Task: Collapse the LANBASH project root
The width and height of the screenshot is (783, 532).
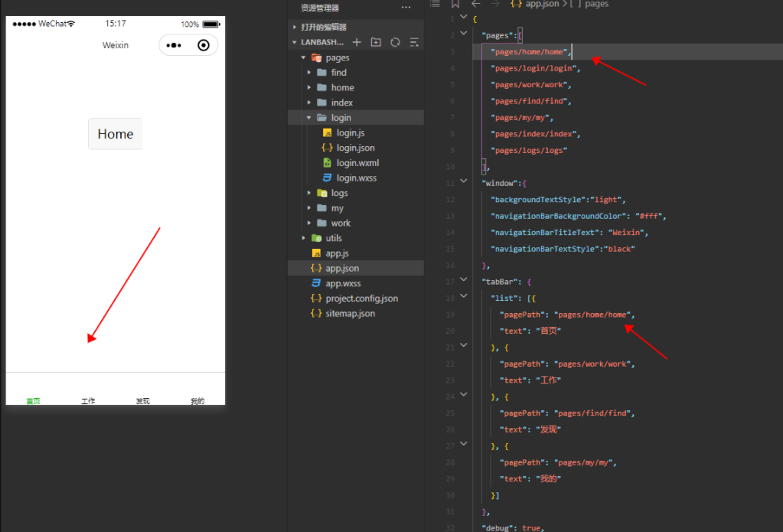Action: [295, 42]
